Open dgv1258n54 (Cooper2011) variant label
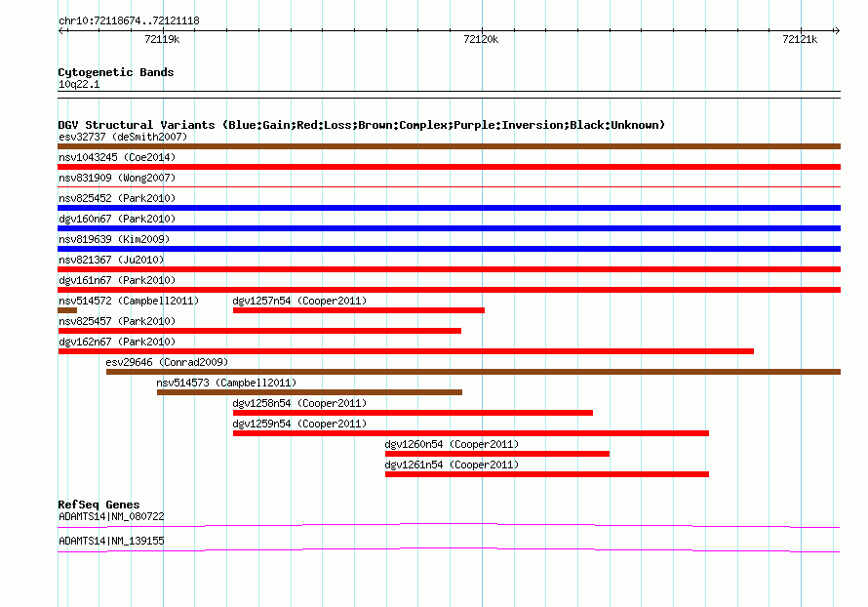Screen dimensions: 868x607 click(299, 403)
